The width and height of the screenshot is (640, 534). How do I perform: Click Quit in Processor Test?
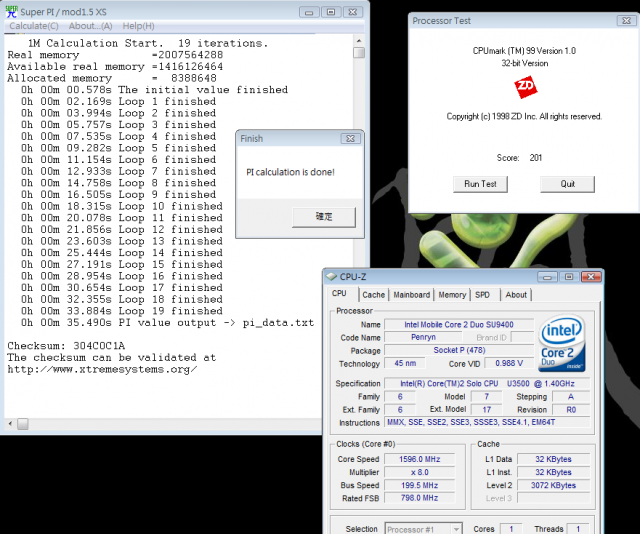pos(567,184)
